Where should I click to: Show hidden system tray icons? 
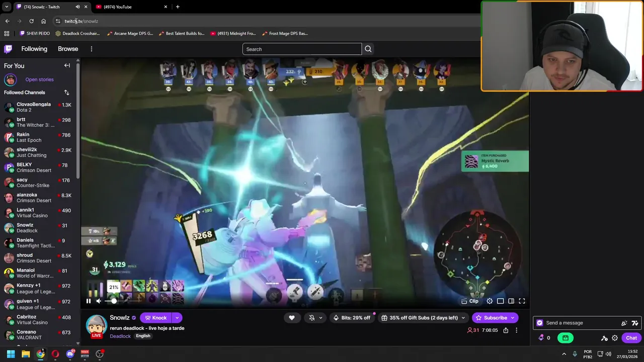point(564,354)
